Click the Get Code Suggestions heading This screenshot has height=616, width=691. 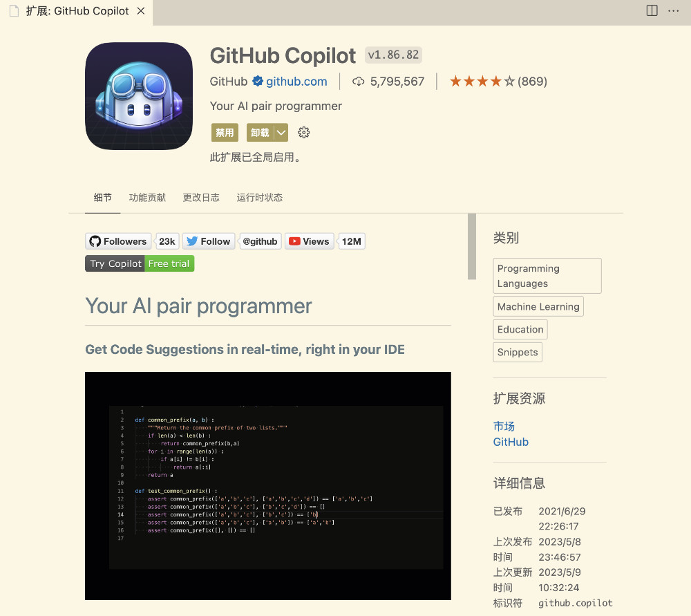pyautogui.click(x=245, y=349)
